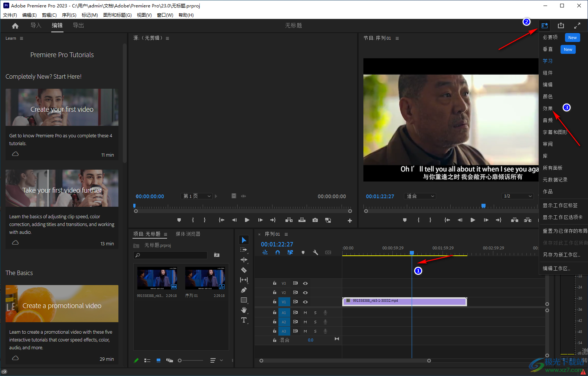Select the Type tool
The height and width of the screenshot is (376, 588).
[x=244, y=320]
